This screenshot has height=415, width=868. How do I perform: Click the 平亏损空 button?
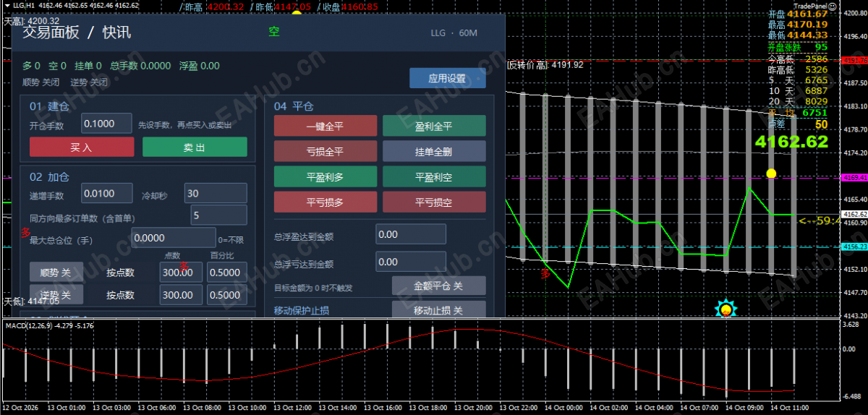434,202
